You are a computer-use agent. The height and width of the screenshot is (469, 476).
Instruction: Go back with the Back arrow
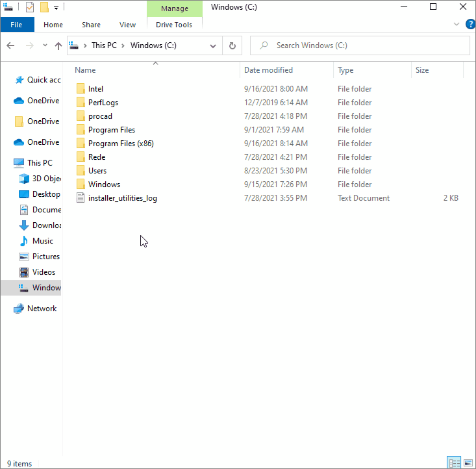[x=10, y=45]
